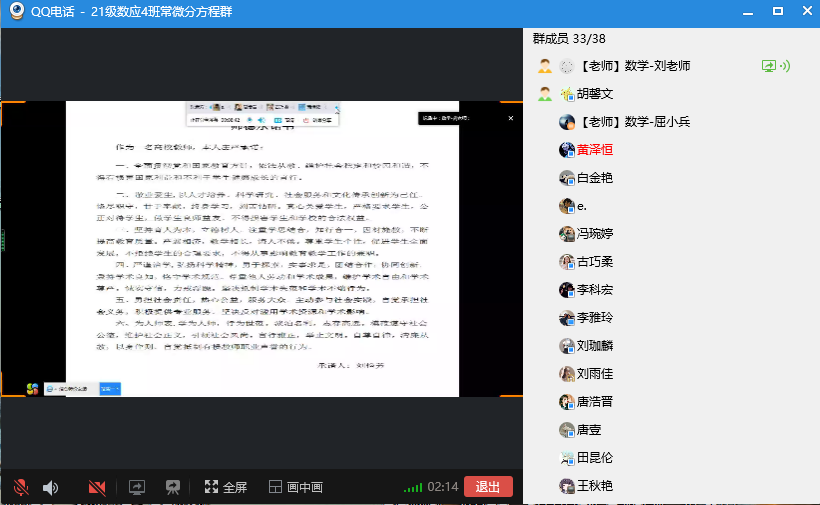Image resolution: width=820 pixels, height=505 pixels.
Task: Click the avatar of 冯琬婷
Action: [567, 234]
